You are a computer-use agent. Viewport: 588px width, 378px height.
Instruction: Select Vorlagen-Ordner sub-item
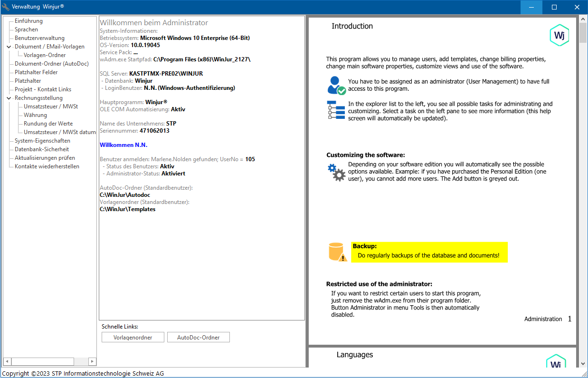pyautogui.click(x=45, y=55)
